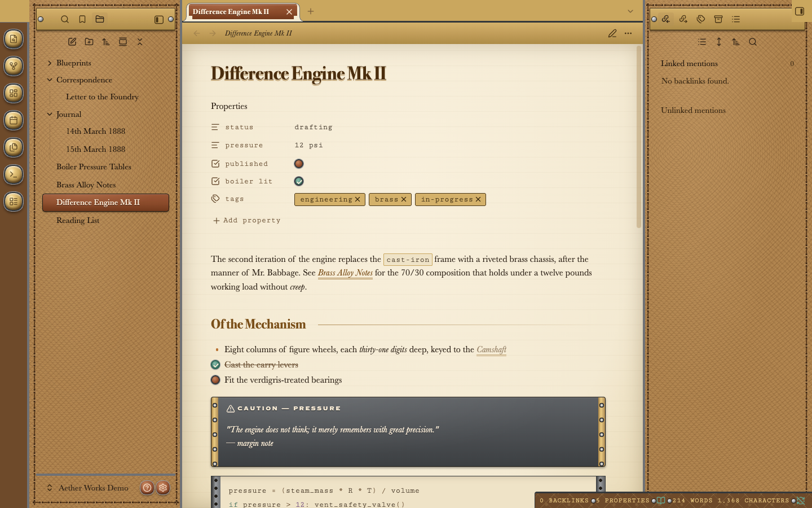Open the Reading List note
Image resolution: width=812 pixels, height=508 pixels.
pos(106,220)
